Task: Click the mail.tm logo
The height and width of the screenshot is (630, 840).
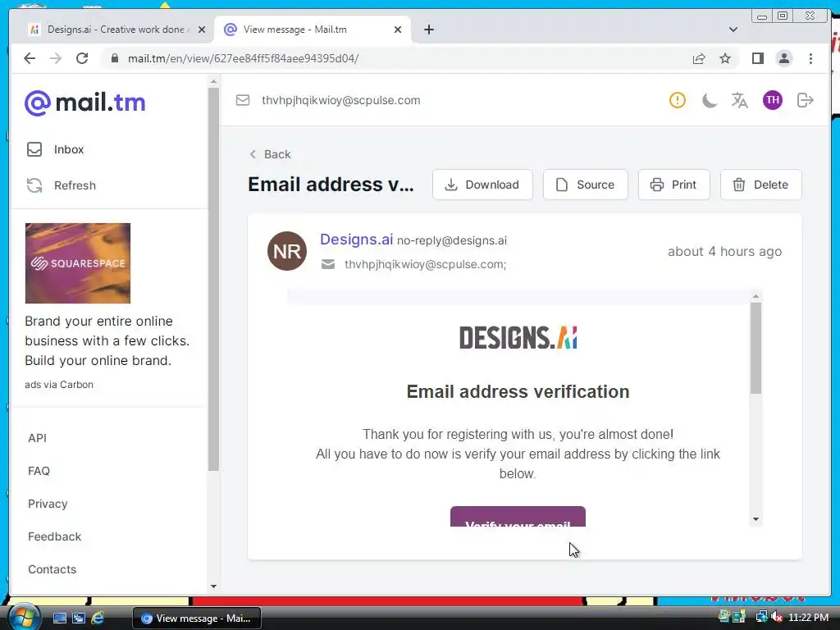Action: pyautogui.click(x=84, y=103)
